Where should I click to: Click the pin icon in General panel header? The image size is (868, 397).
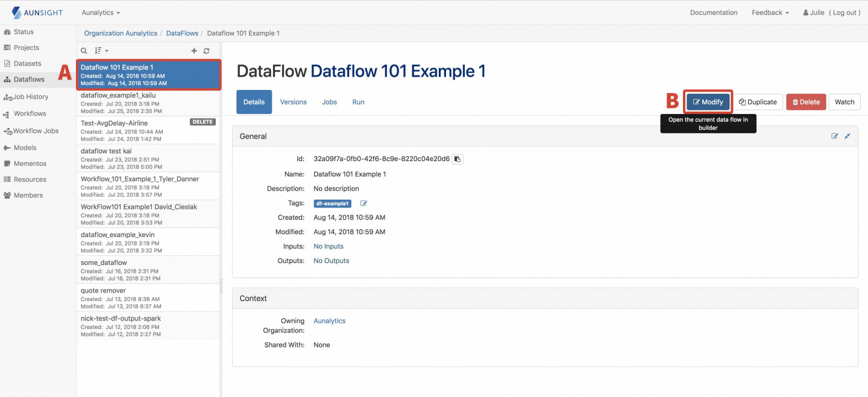(x=847, y=136)
